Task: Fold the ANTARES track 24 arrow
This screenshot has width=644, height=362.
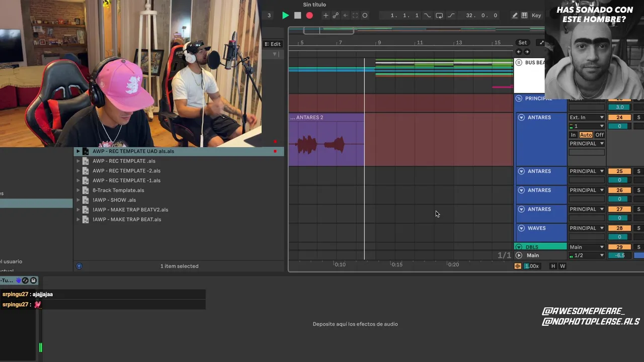Action: pos(521,117)
